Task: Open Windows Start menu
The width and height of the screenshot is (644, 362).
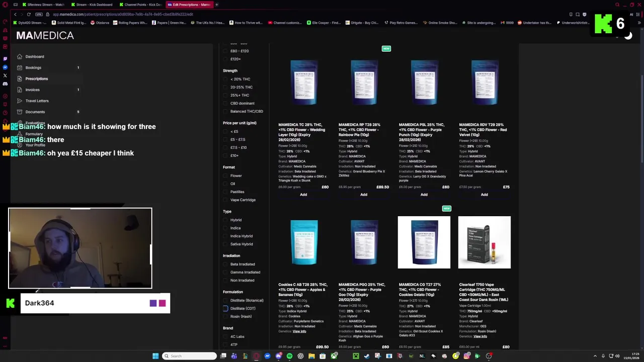Action: click(x=155, y=356)
